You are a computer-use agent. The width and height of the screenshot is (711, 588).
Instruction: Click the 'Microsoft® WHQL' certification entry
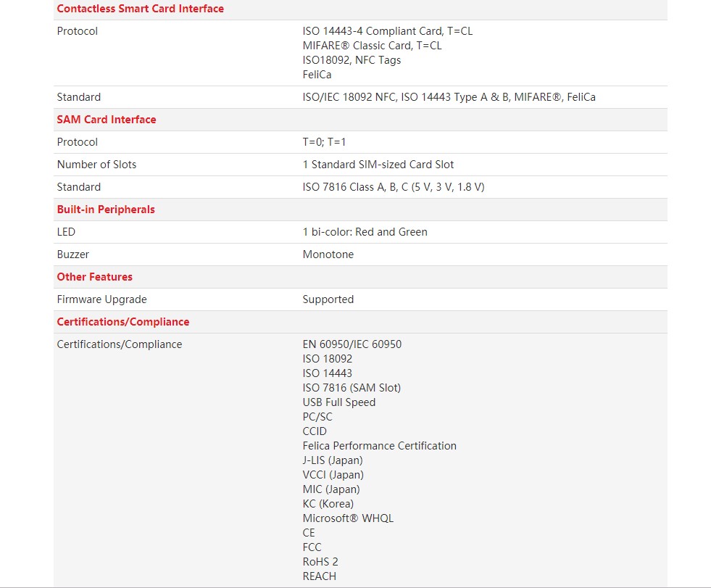pos(348,518)
